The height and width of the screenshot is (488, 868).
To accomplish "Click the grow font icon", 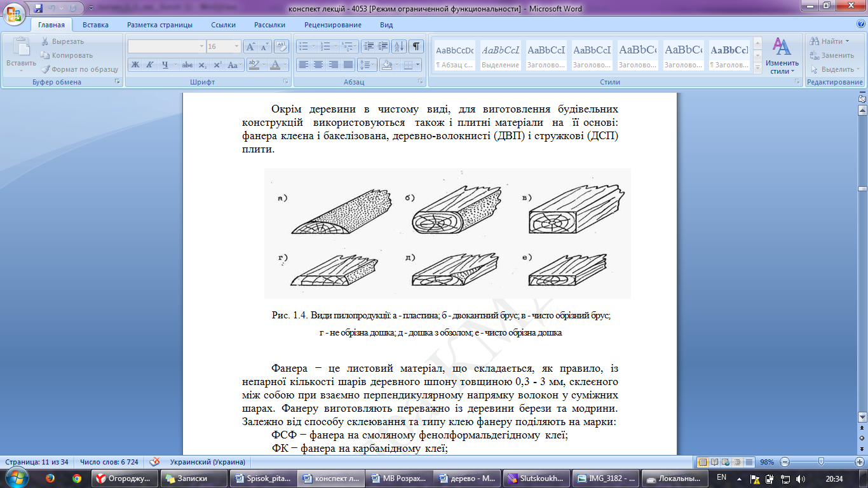I will pyautogui.click(x=250, y=46).
